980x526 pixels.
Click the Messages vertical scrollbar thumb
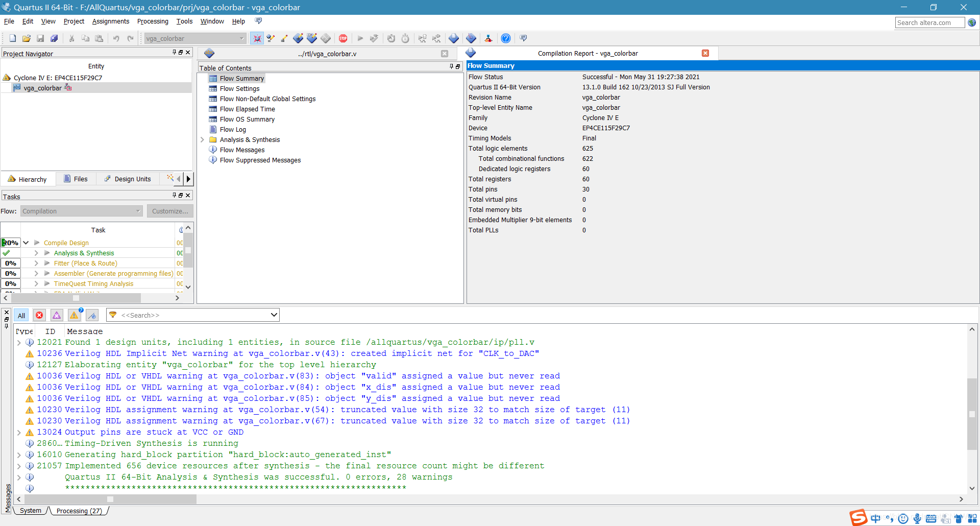(x=972, y=414)
